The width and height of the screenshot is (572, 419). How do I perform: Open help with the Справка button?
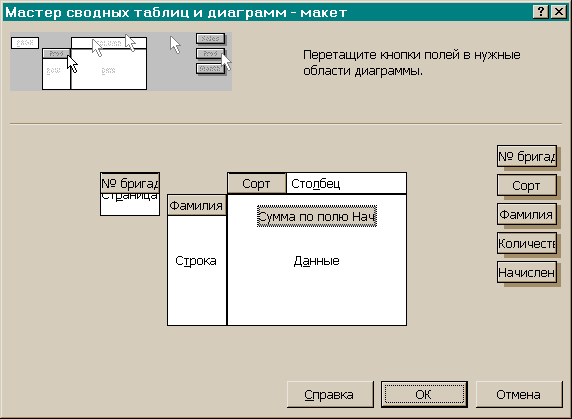[330, 394]
